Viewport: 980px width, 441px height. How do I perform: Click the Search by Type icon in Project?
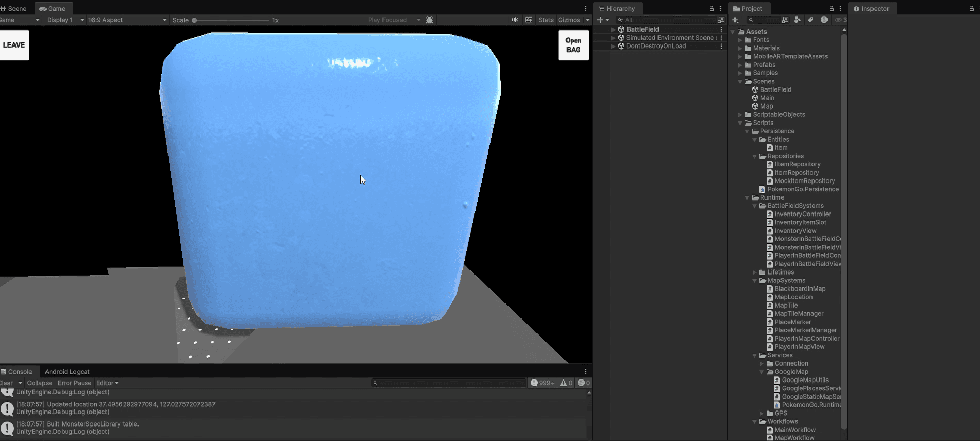click(798, 20)
